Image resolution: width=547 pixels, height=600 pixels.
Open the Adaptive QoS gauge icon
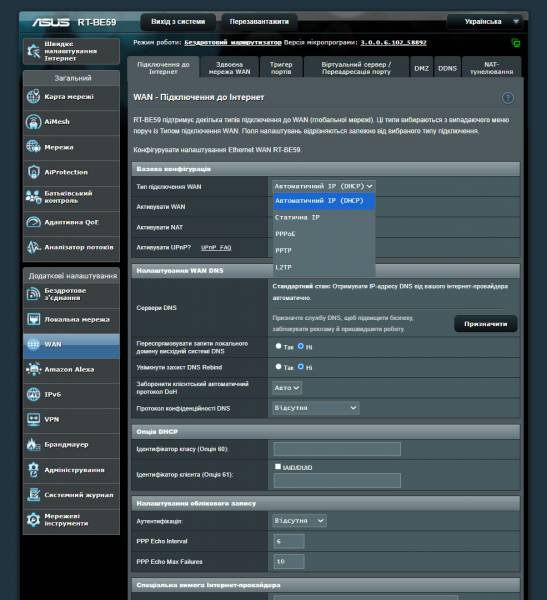click(x=33, y=222)
